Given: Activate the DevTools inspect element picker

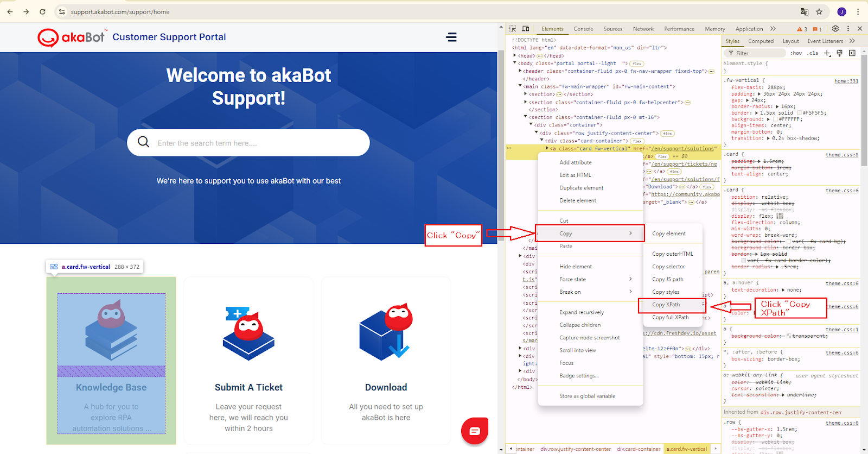Looking at the screenshot, I should [513, 29].
